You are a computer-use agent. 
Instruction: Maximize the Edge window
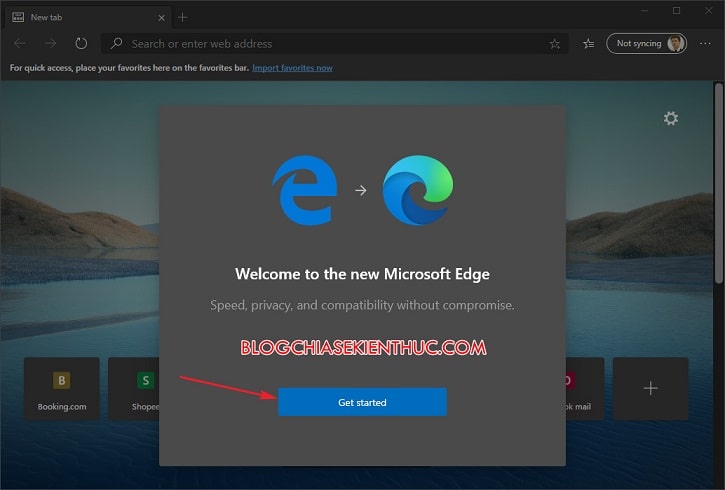[x=676, y=11]
